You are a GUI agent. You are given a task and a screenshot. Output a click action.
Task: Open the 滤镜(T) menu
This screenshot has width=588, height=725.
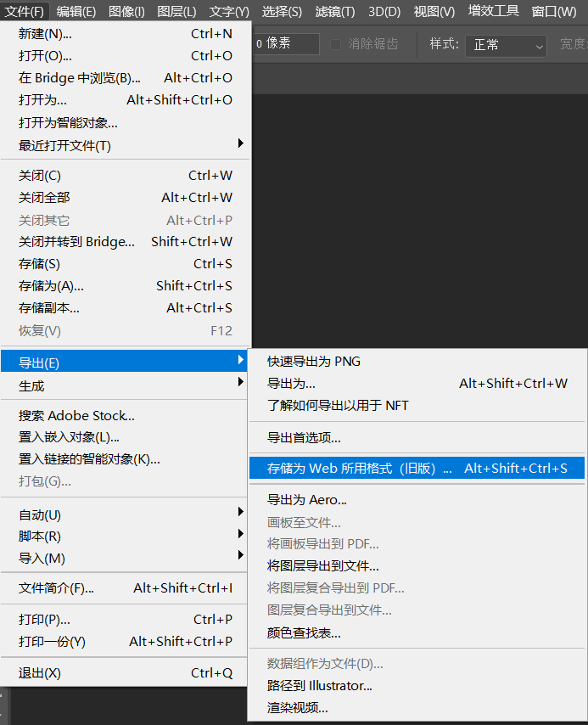click(x=335, y=11)
